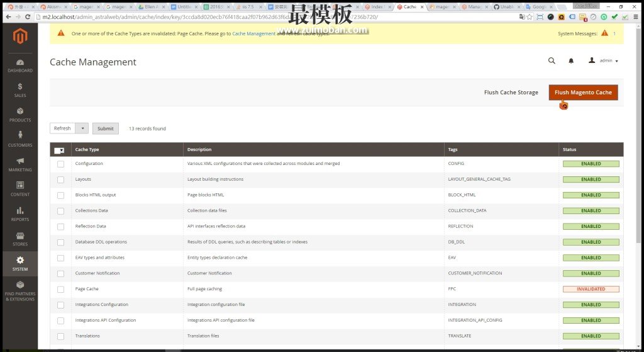Open the Products menu in sidebar

[19, 115]
